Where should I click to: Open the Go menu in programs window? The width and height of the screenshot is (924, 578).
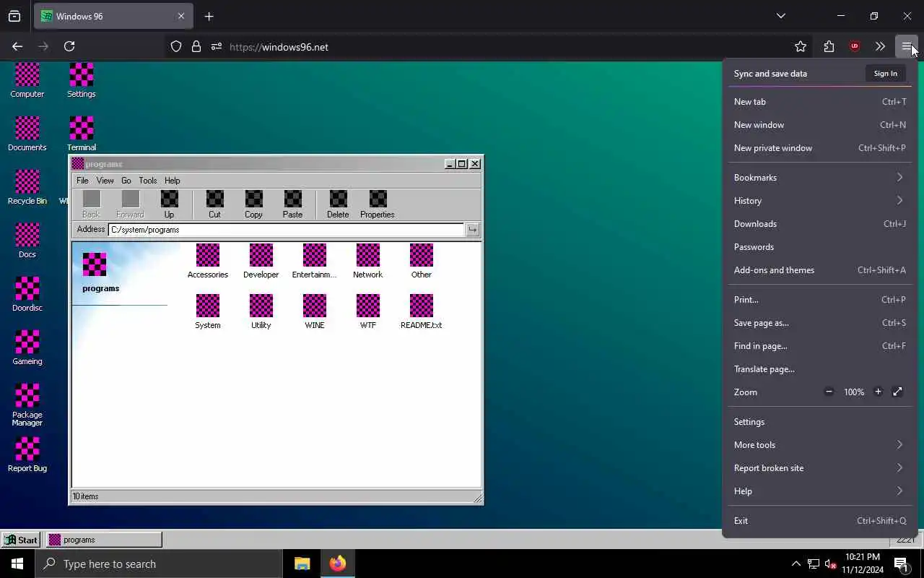click(x=126, y=181)
